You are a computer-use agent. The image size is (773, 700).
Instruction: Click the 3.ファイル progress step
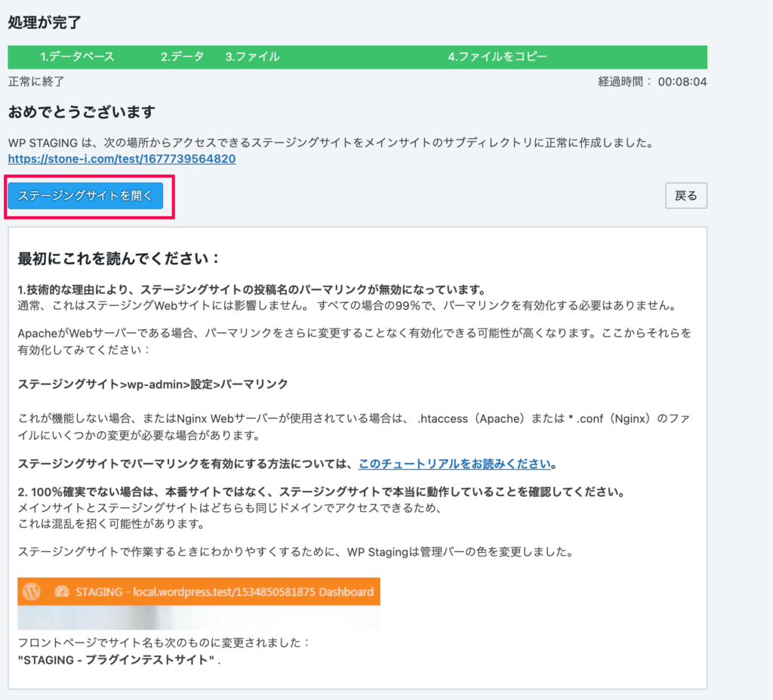coord(252,57)
